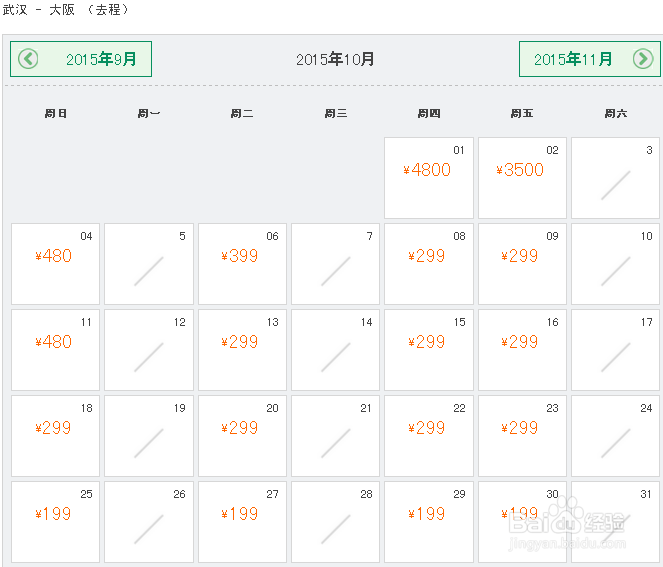Click the right arrow icon for next month
This screenshot has height=567, width=663.
[x=643, y=59]
